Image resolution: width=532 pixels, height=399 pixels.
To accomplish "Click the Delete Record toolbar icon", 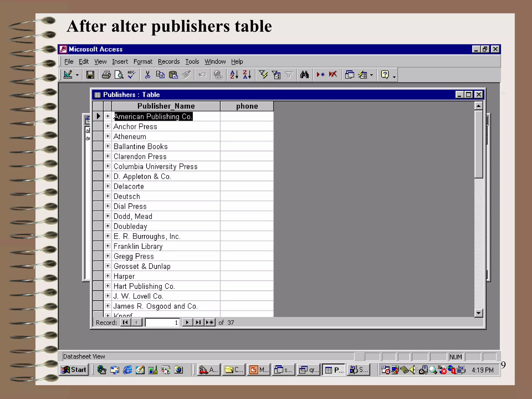I will pos(333,75).
